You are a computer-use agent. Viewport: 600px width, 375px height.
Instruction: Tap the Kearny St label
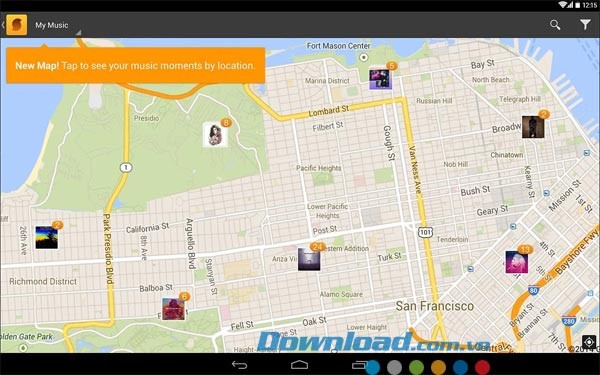click(x=529, y=181)
